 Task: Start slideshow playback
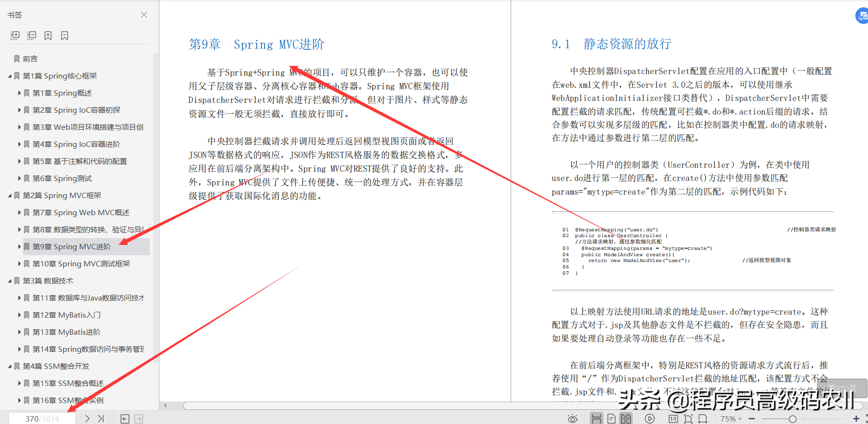[x=650, y=419]
